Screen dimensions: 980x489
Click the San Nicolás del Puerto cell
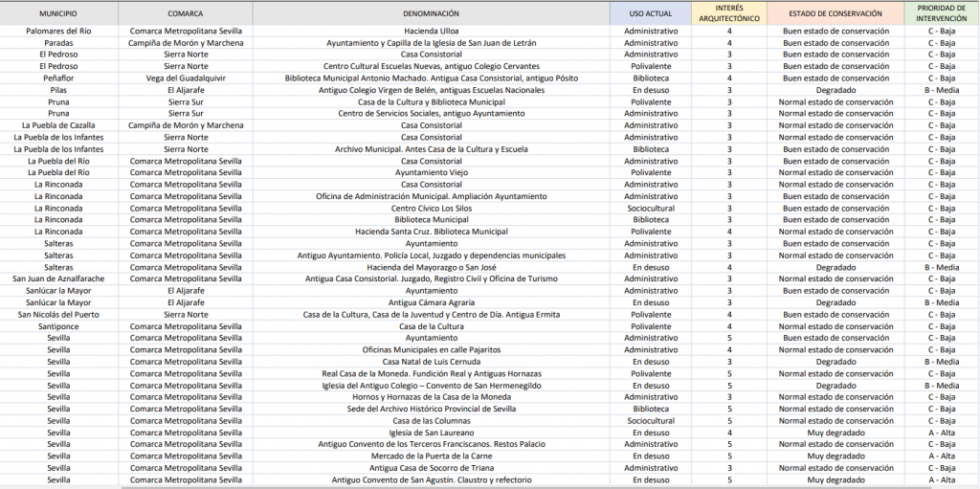[58, 315]
